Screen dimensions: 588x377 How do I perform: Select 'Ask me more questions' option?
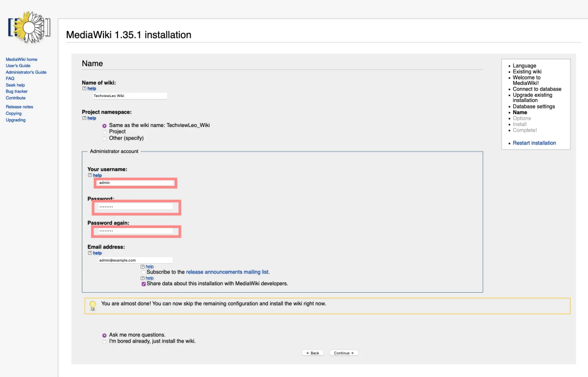104,335
